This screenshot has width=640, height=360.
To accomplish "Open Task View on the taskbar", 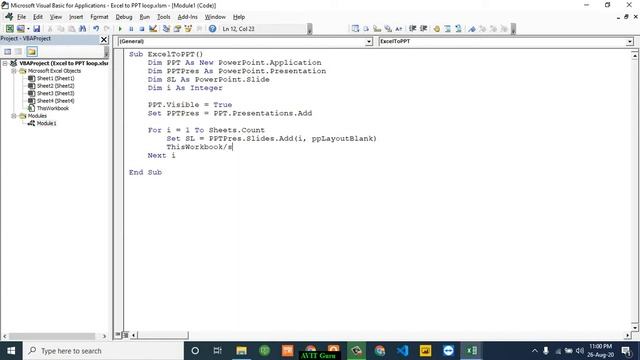I will 218,351.
